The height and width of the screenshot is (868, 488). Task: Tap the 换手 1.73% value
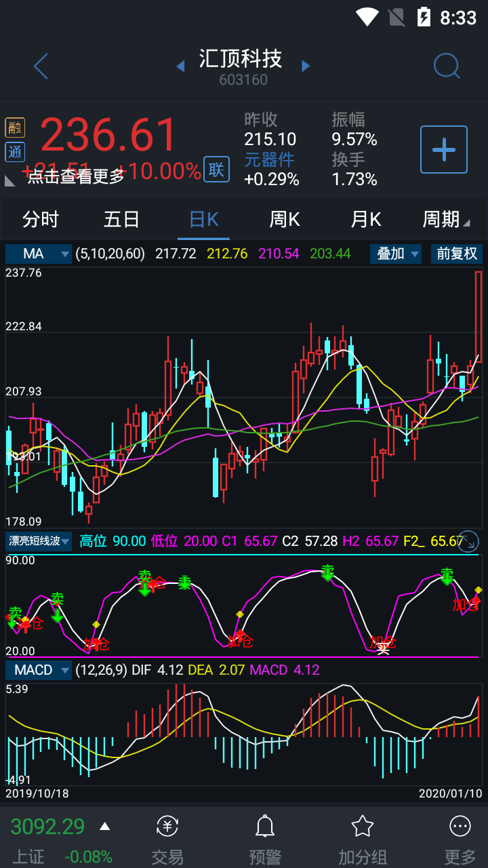[354, 179]
